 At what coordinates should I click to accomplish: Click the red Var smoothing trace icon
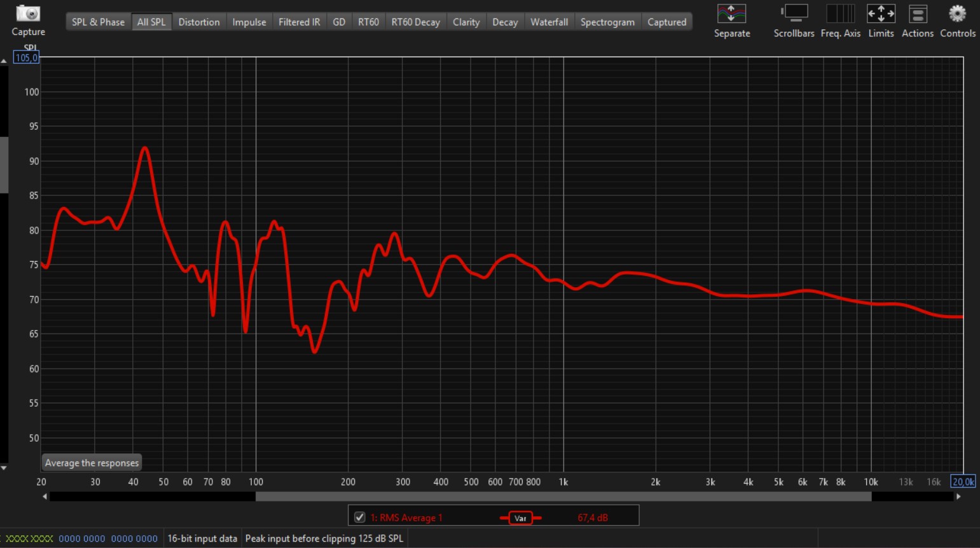point(520,518)
